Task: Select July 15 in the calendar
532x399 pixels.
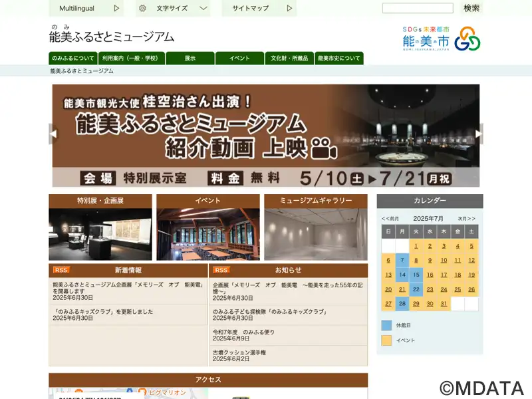Action: point(416,275)
